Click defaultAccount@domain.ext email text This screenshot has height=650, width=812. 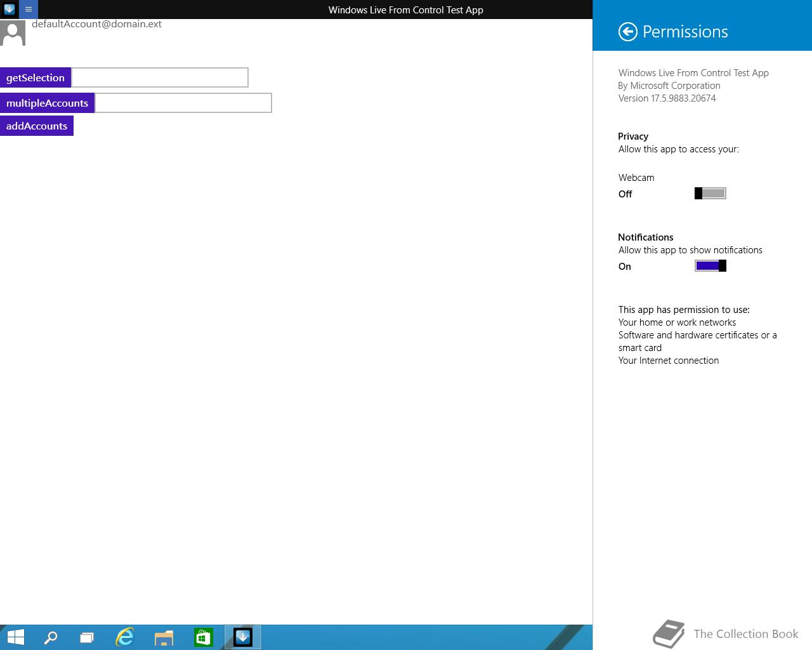(96, 24)
